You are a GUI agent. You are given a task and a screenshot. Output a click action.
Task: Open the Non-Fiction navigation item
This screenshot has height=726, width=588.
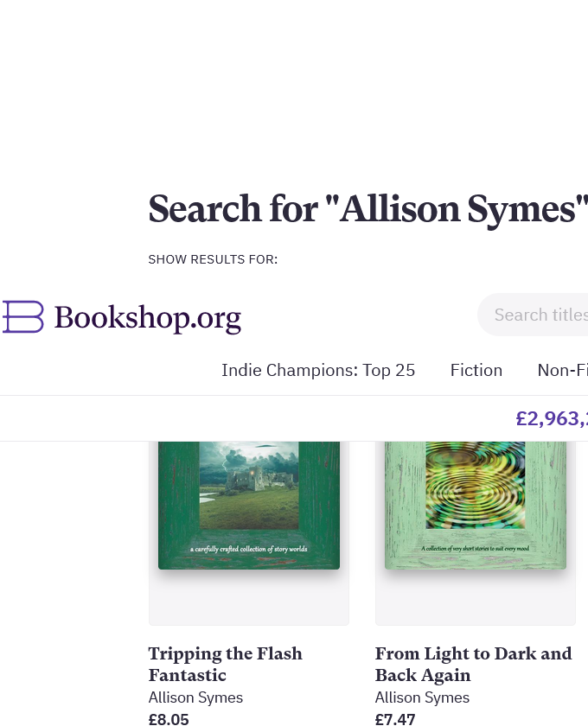[562, 370]
